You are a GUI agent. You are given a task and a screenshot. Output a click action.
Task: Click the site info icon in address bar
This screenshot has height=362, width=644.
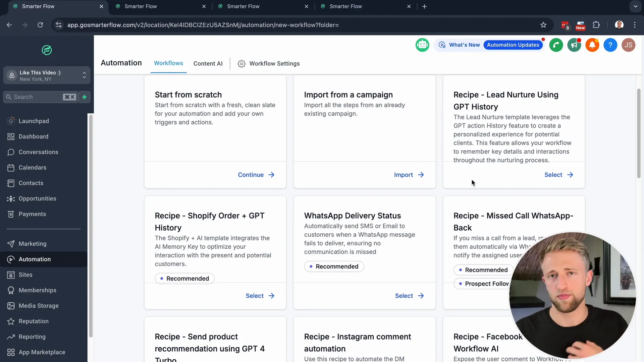(x=59, y=25)
